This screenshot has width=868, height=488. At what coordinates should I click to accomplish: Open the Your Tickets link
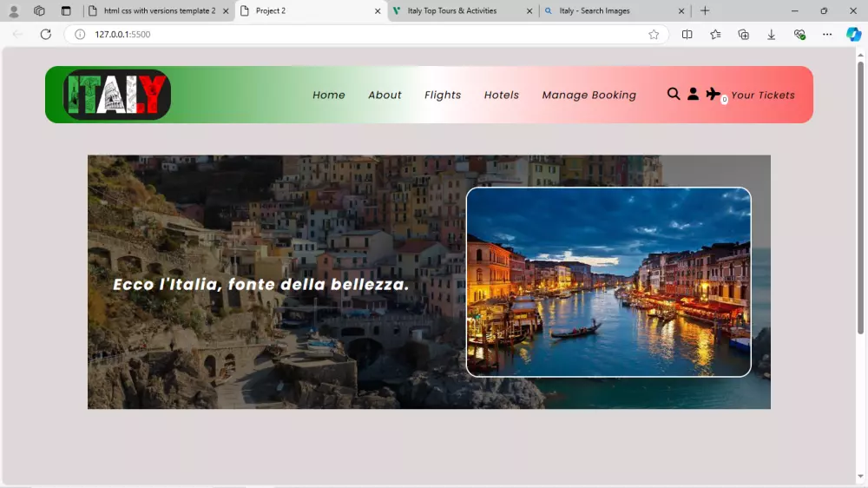click(763, 95)
